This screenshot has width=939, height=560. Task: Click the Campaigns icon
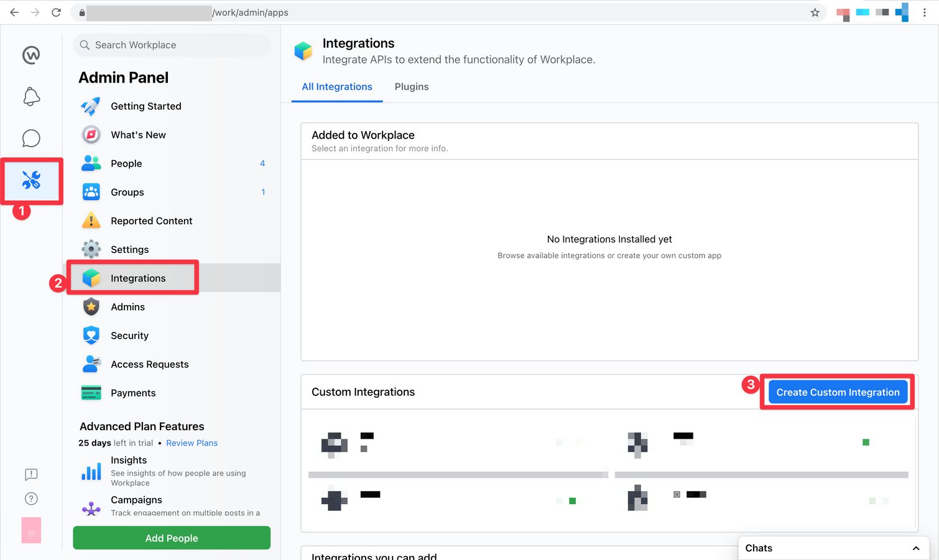[91, 509]
